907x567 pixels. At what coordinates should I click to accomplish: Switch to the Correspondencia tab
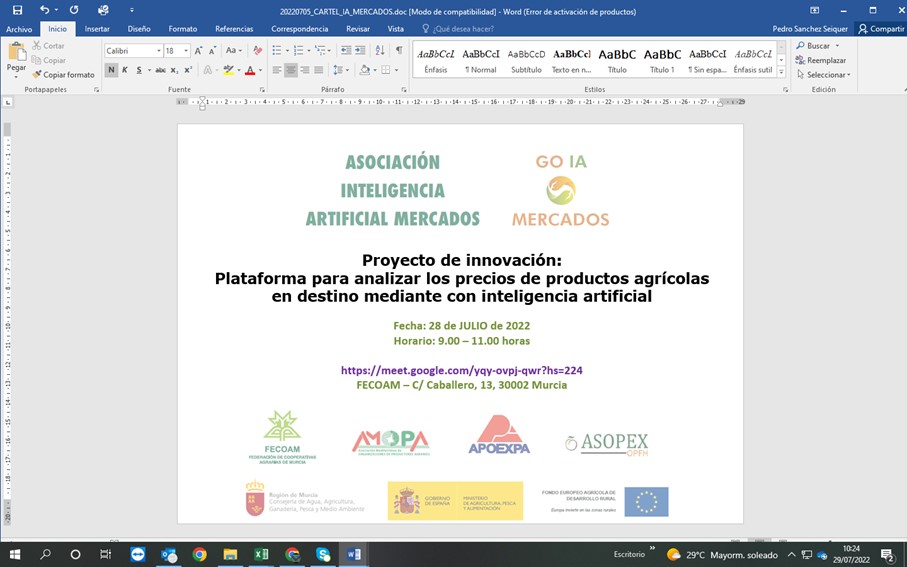coord(300,29)
